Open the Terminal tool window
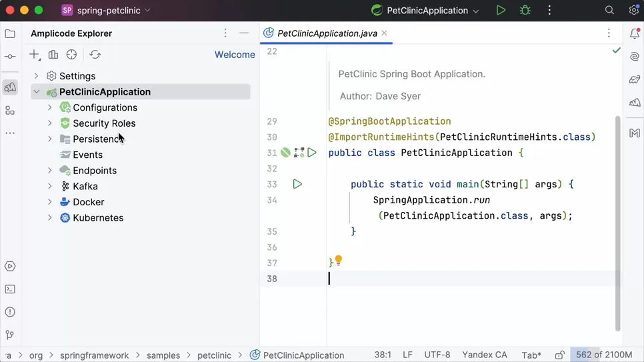This screenshot has height=362, width=644. coord(10,289)
